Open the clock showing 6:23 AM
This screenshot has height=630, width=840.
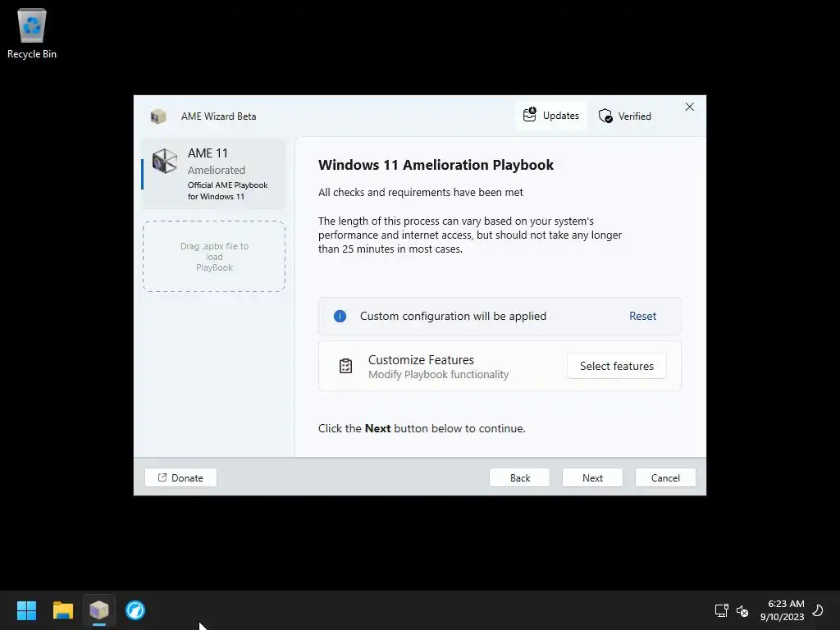tap(782, 610)
